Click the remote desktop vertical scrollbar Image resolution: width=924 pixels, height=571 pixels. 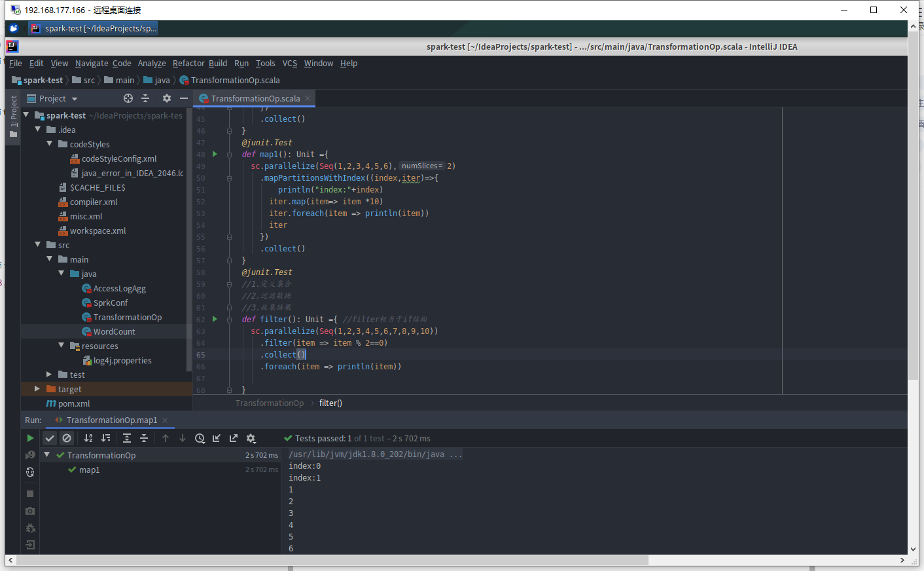tap(913, 205)
